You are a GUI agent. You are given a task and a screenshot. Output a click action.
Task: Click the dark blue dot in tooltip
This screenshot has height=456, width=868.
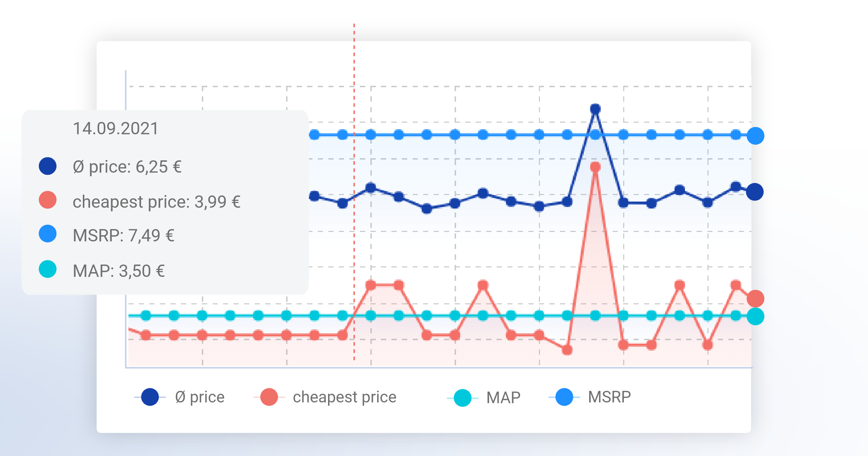[48, 166]
